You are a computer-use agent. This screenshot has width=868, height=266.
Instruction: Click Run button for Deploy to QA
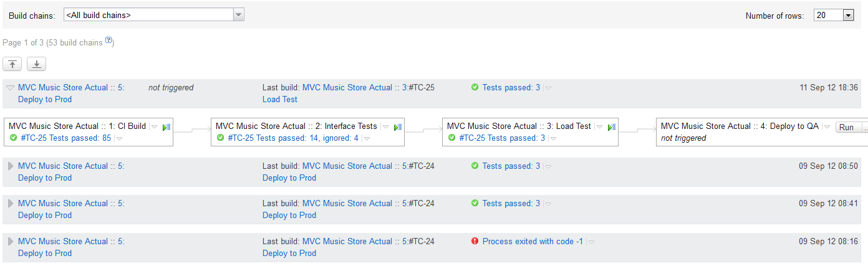pos(846,127)
